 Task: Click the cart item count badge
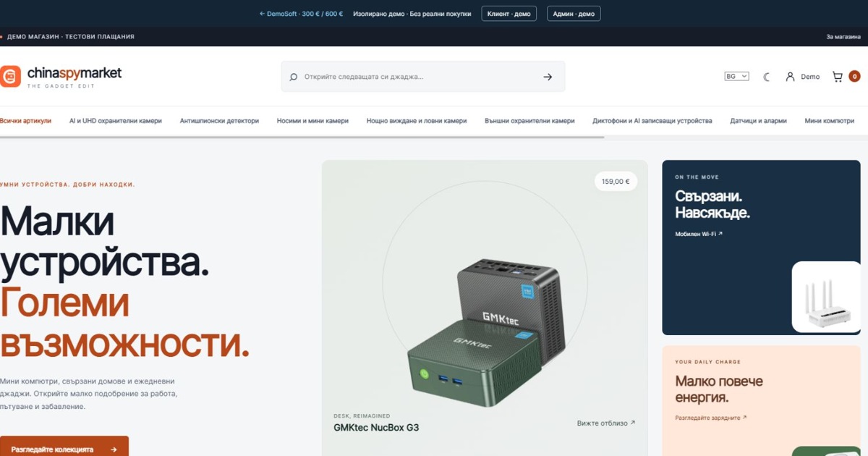[x=854, y=76]
